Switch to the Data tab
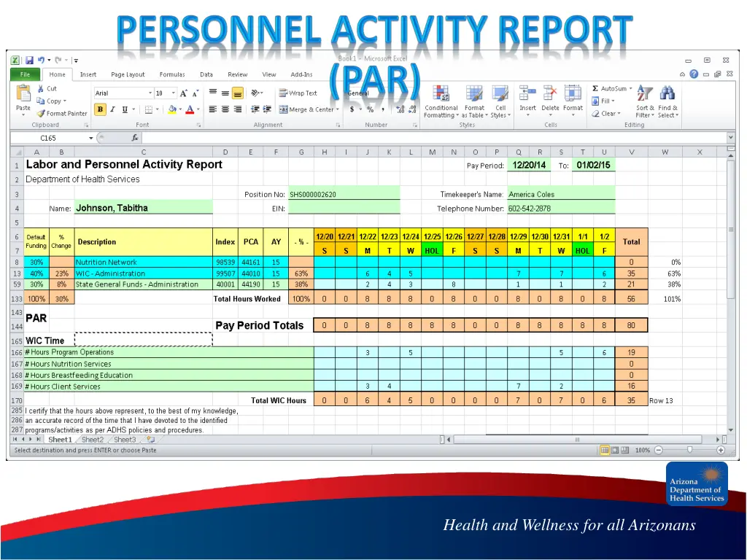Image resolution: width=747 pixels, height=560 pixels. [x=206, y=74]
